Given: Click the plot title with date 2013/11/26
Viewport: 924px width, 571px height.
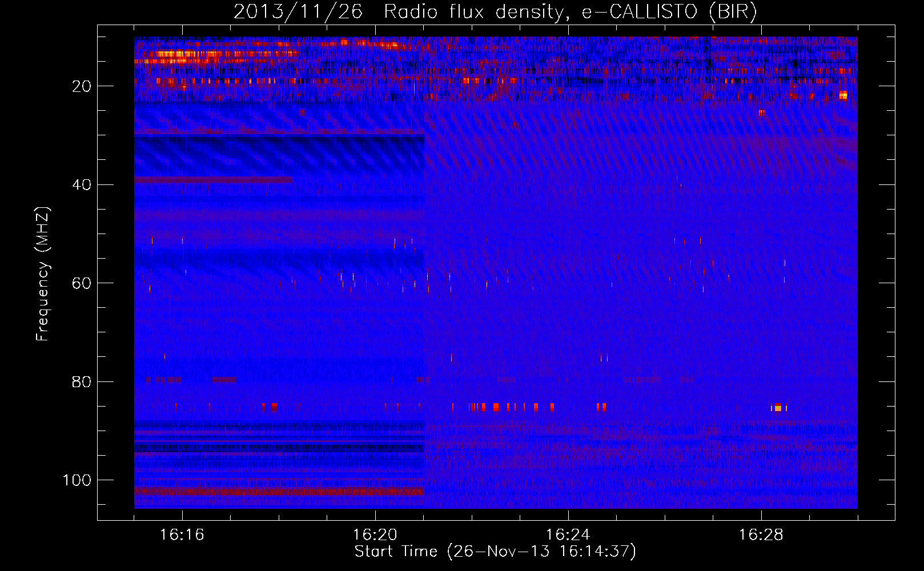Looking at the screenshot, I should tap(495, 12).
